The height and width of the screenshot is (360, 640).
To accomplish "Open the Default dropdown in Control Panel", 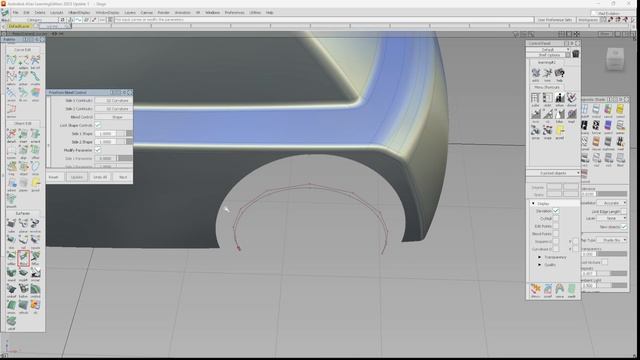I will coord(548,49).
